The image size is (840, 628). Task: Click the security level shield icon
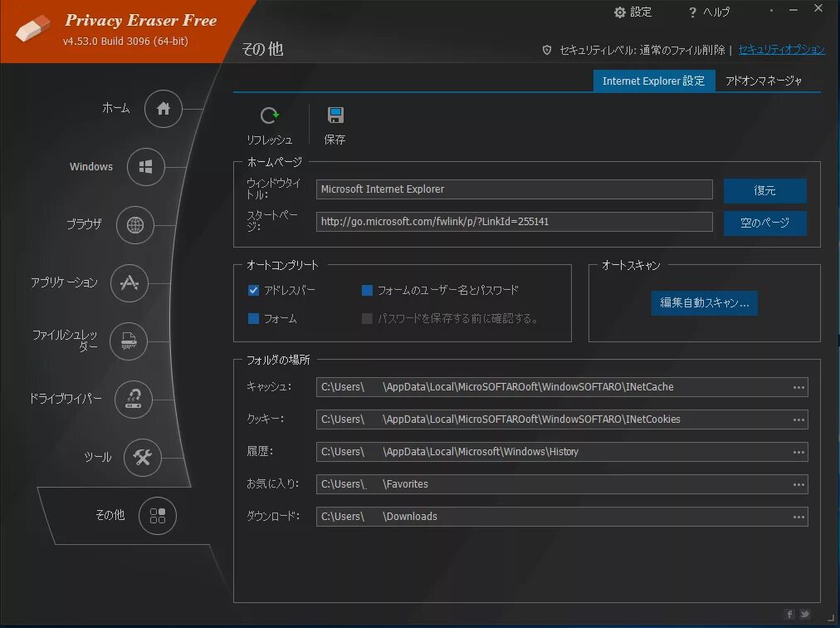(547, 50)
